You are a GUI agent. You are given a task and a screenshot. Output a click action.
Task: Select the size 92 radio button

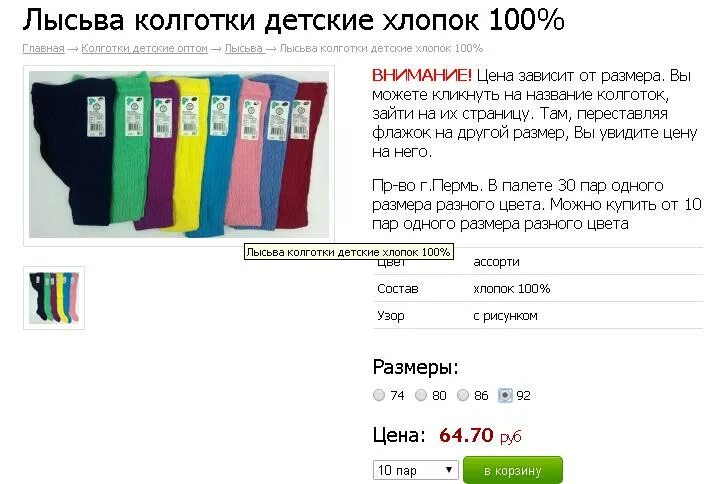(x=505, y=395)
